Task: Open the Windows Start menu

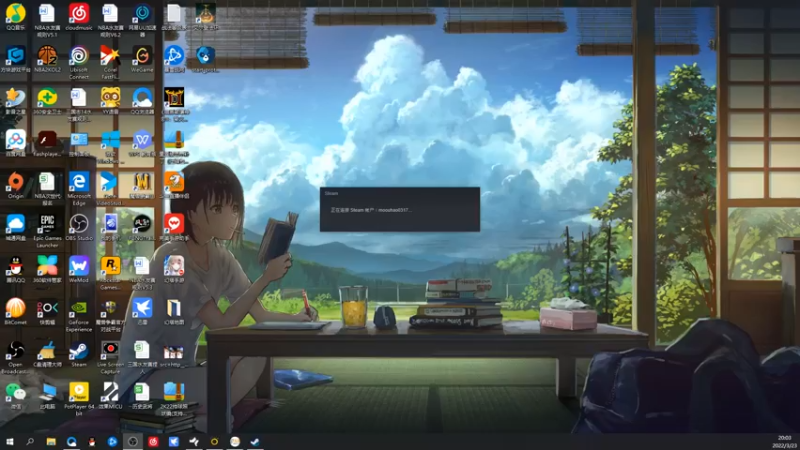Action: (9, 442)
